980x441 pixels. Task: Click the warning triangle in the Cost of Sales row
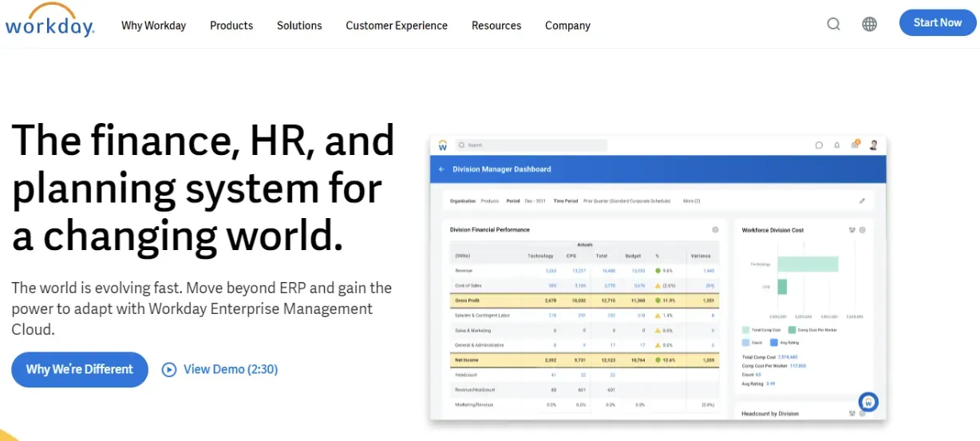pos(658,285)
